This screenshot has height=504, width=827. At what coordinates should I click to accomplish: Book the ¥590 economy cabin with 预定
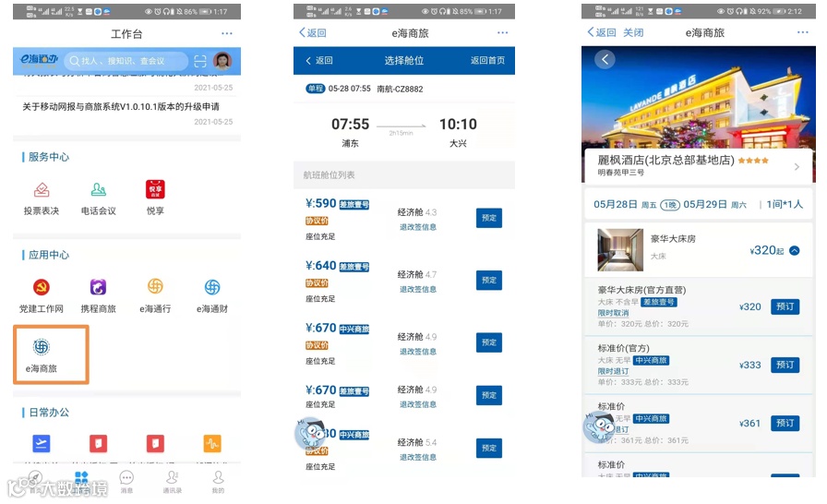click(489, 218)
